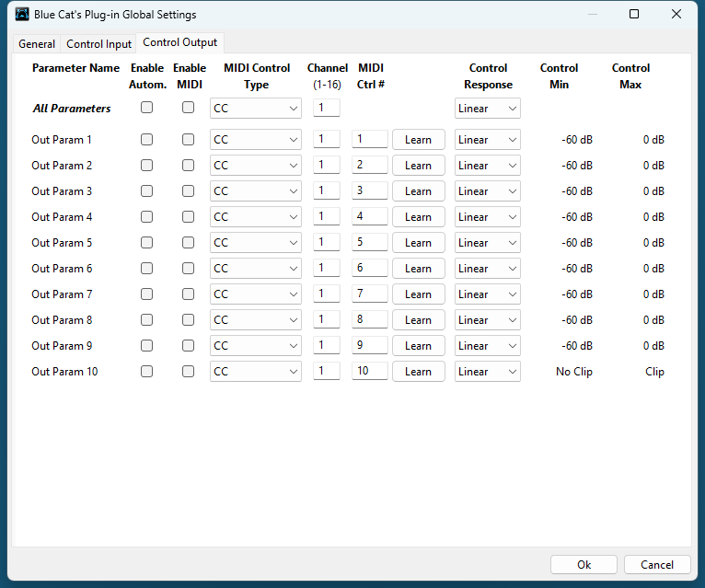This screenshot has height=588, width=705.
Task: Enable MIDI for Out Param 1
Action: 189,140
